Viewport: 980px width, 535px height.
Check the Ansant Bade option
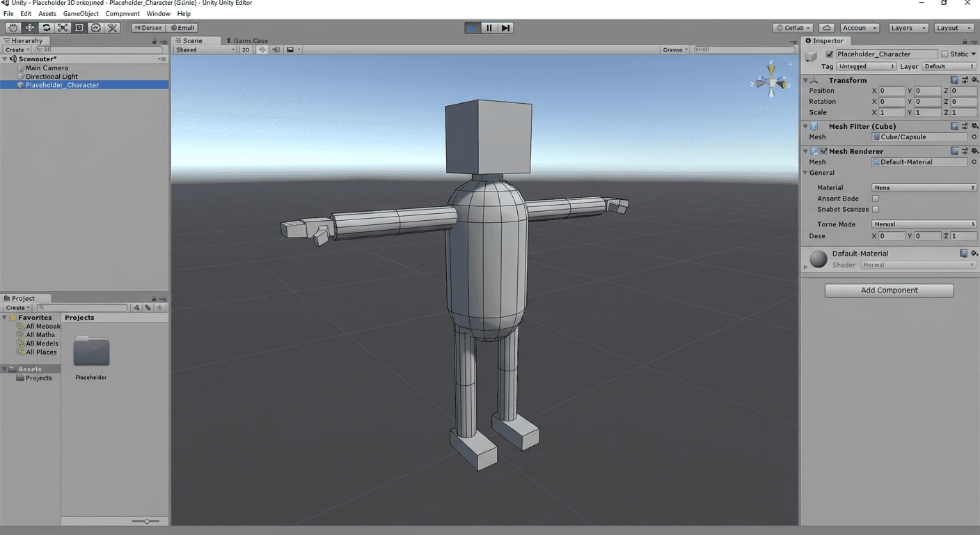pyautogui.click(x=875, y=198)
